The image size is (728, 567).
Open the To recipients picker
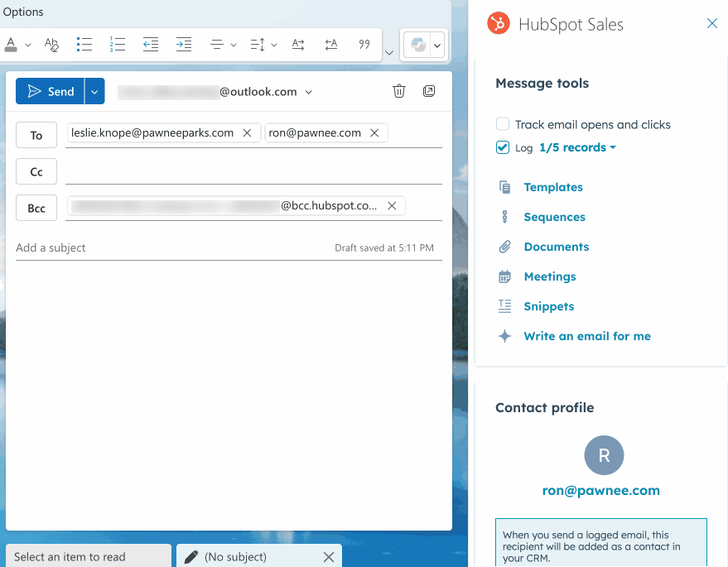pyautogui.click(x=36, y=135)
